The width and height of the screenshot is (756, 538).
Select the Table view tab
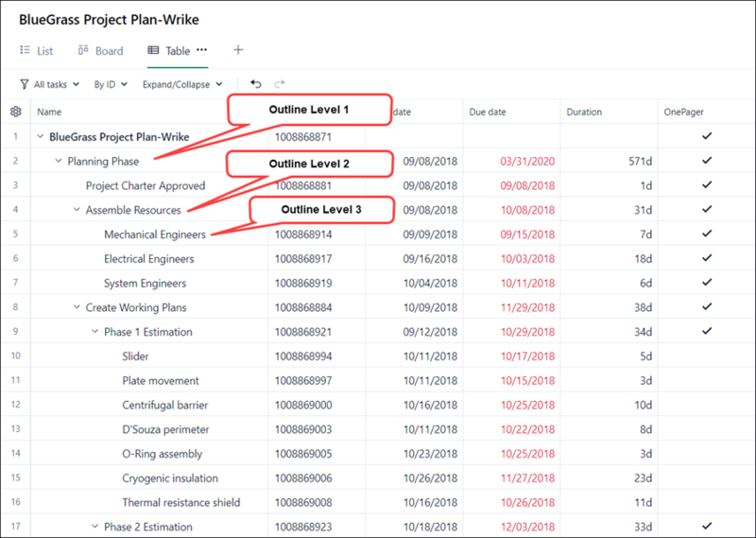(169, 51)
